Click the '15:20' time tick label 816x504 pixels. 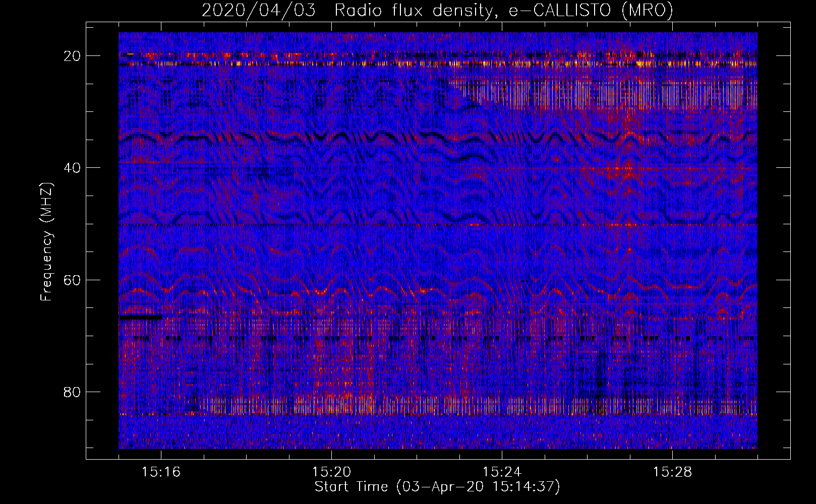tap(331, 472)
